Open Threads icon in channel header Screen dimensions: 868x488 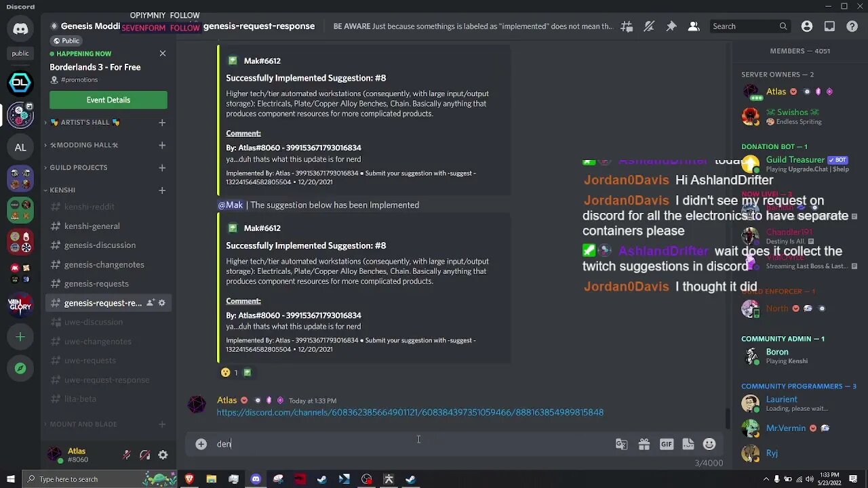tap(627, 26)
